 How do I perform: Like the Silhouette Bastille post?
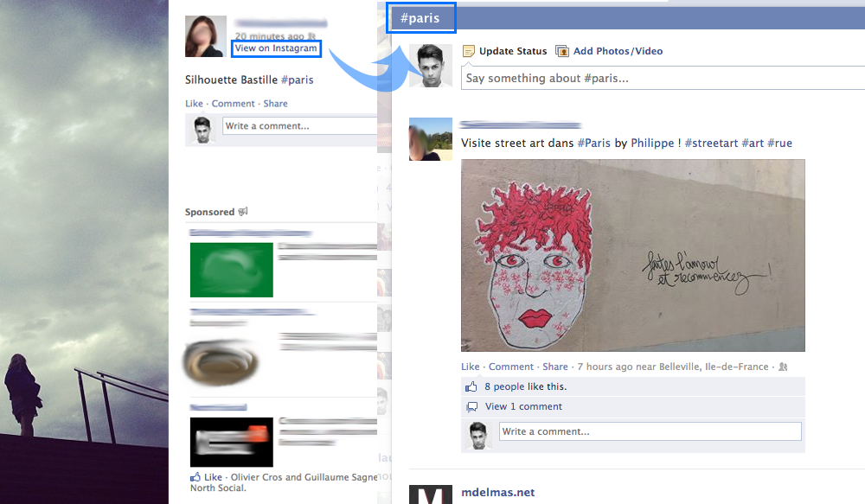pos(194,104)
